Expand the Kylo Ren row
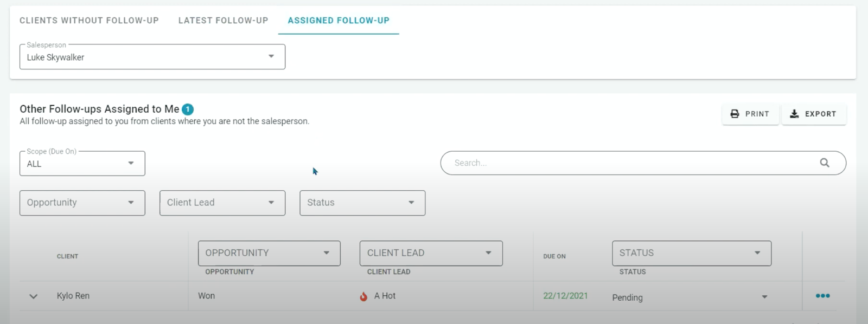Screen dimensions: 868x324 click(x=34, y=296)
